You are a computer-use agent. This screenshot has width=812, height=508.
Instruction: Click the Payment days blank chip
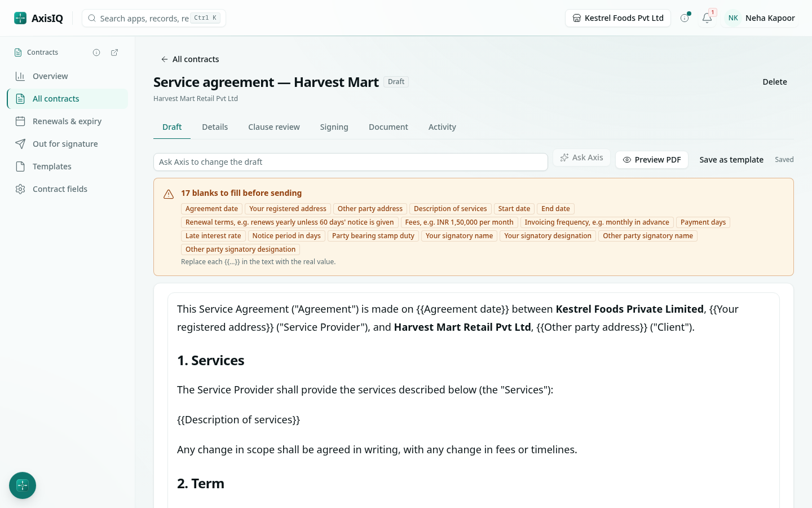703,222
